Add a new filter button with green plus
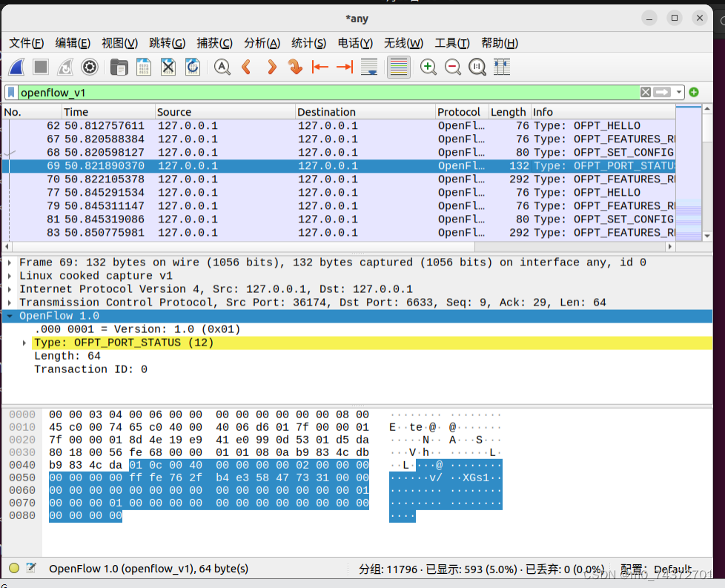This screenshot has width=725, height=588. 693,92
